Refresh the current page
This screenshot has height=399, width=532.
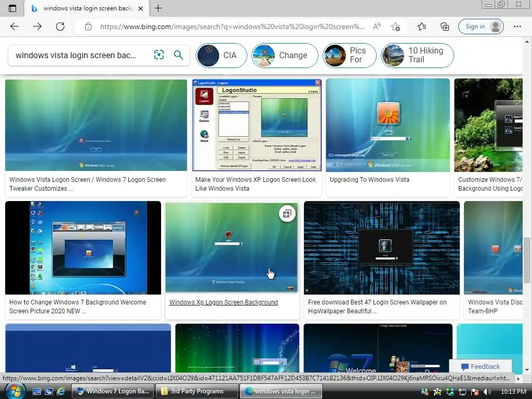pyautogui.click(x=60, y=26)
